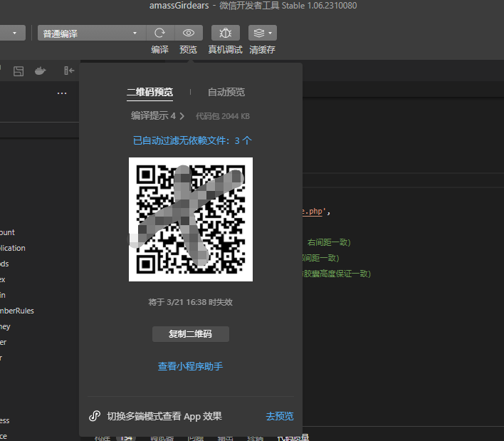Click the 真机调试 label
This screenshot has width=504, height=441.
[226, 50]
